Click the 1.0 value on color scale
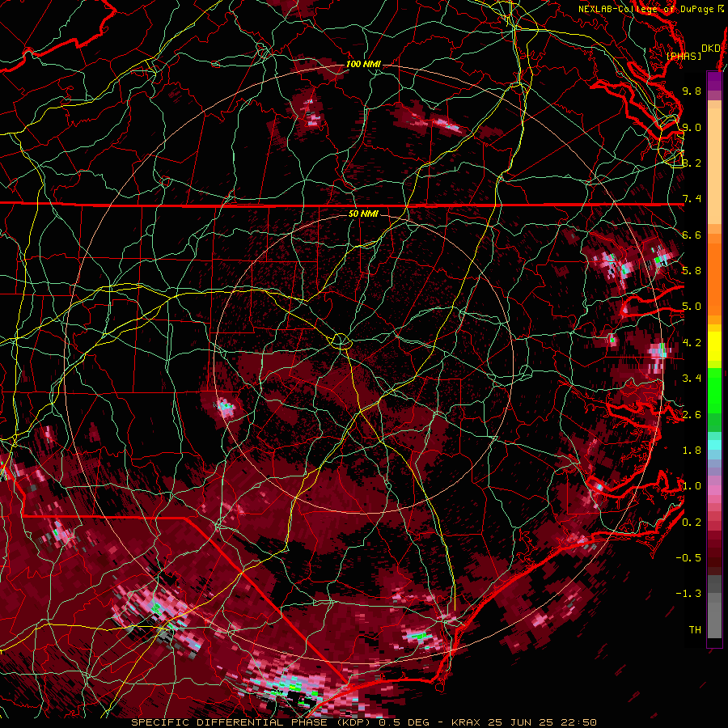The image size is (728, 728). pos(692,486)
